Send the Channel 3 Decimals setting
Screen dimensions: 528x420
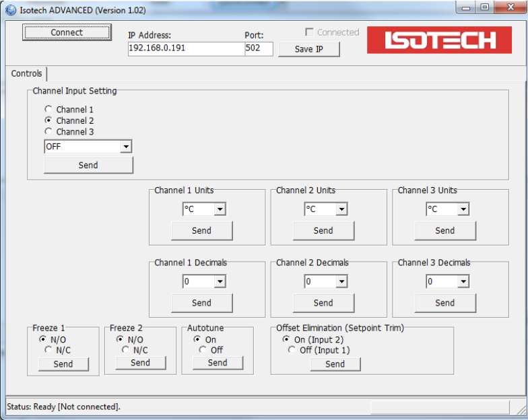point(445,303)
